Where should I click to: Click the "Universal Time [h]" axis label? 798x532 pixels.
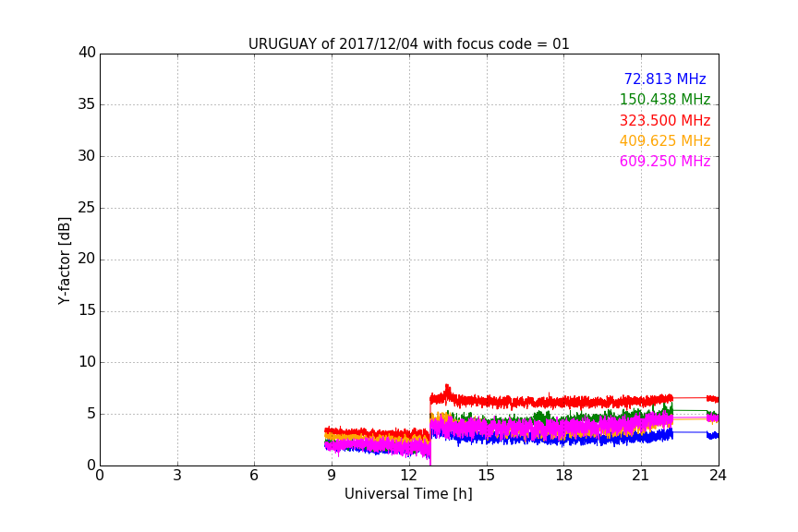coord(408,494)
